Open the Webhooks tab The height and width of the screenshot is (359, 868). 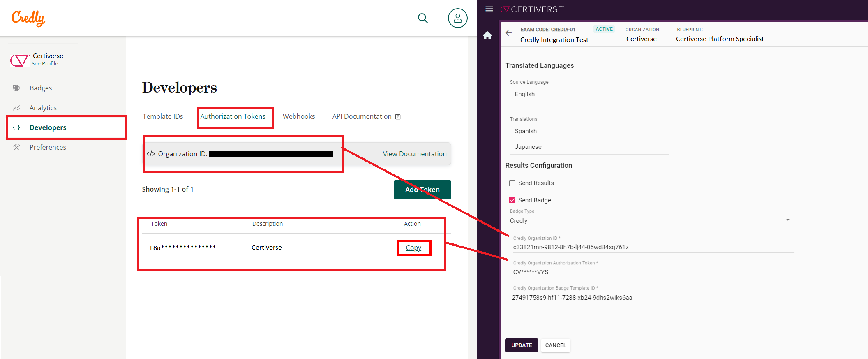299,116
